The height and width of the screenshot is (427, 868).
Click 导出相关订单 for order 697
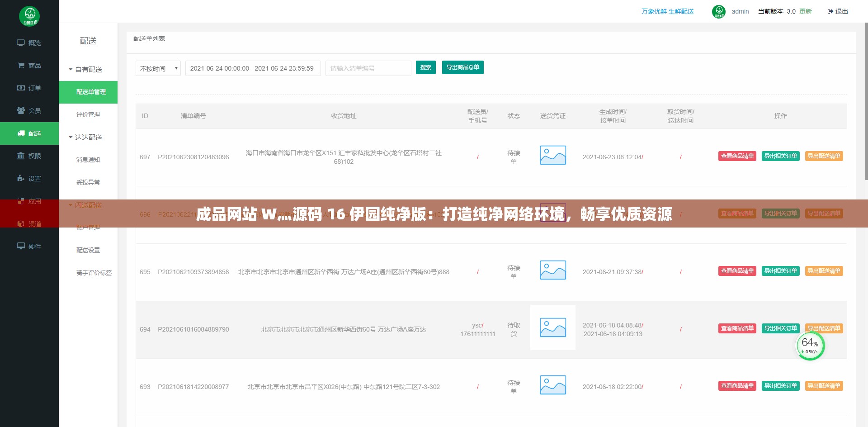coord(781,156)
